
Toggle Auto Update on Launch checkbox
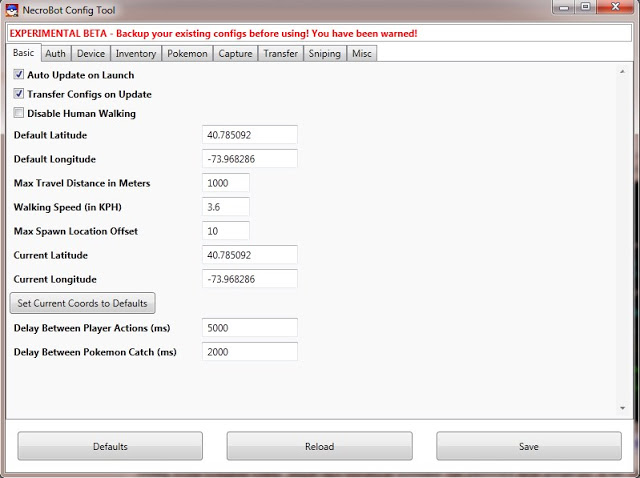coord(18,74)
